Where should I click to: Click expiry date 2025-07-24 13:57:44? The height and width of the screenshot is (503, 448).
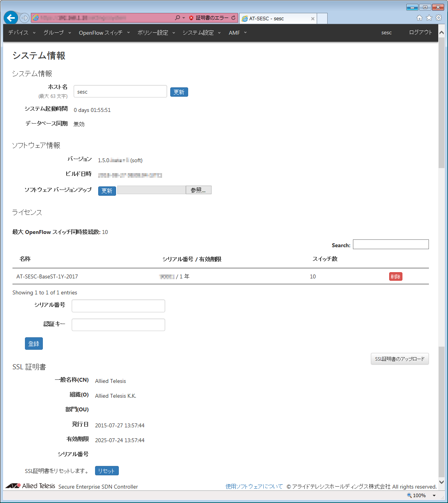[x=120, y=440]
